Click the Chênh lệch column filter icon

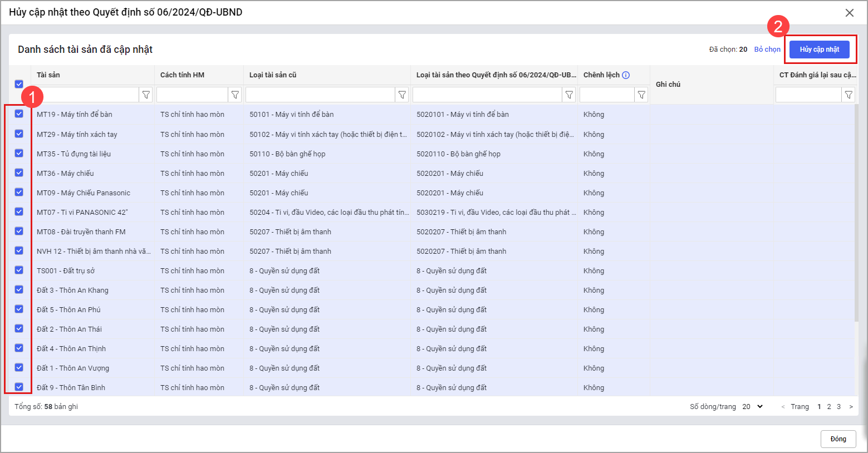[641, 95]
